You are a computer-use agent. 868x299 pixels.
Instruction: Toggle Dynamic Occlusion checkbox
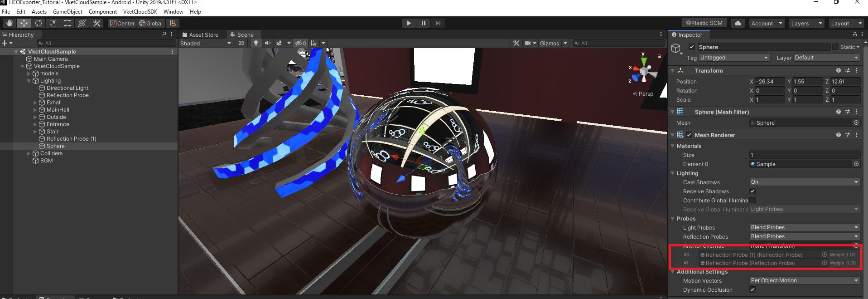(752, 289)
